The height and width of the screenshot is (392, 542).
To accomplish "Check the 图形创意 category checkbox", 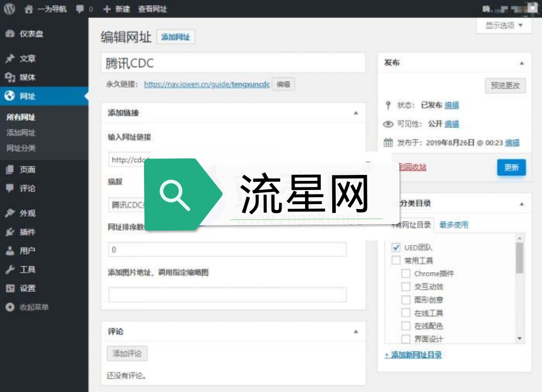I will 406,299.
